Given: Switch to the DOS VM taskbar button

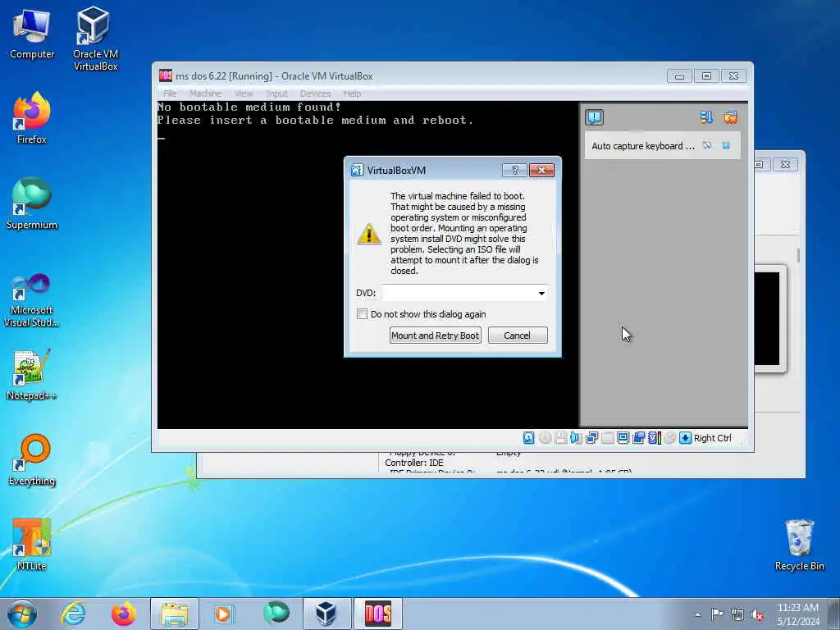Looking at the screenshot, I should click(x=377, y=614).
